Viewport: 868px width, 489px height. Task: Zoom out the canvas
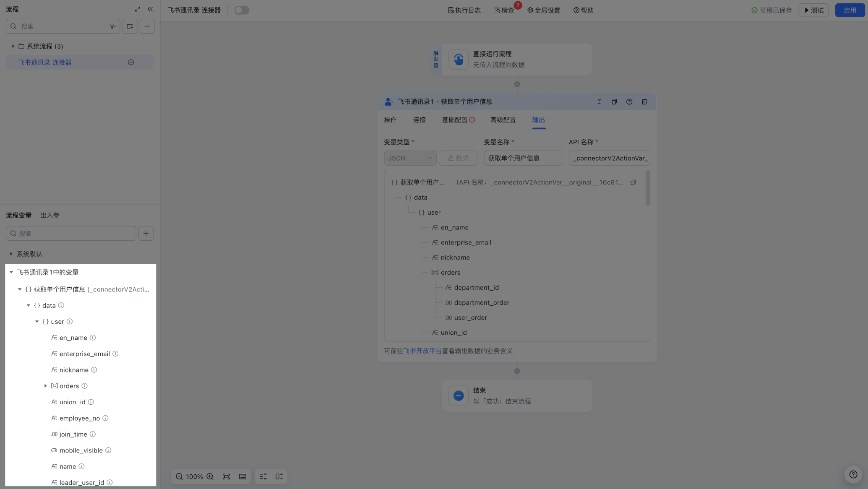coord(179,476)
